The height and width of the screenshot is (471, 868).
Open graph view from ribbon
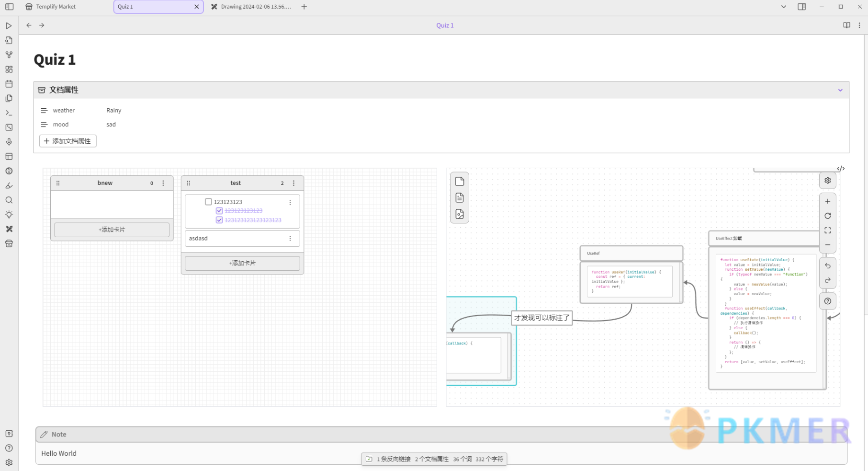(x=9, y=55)
